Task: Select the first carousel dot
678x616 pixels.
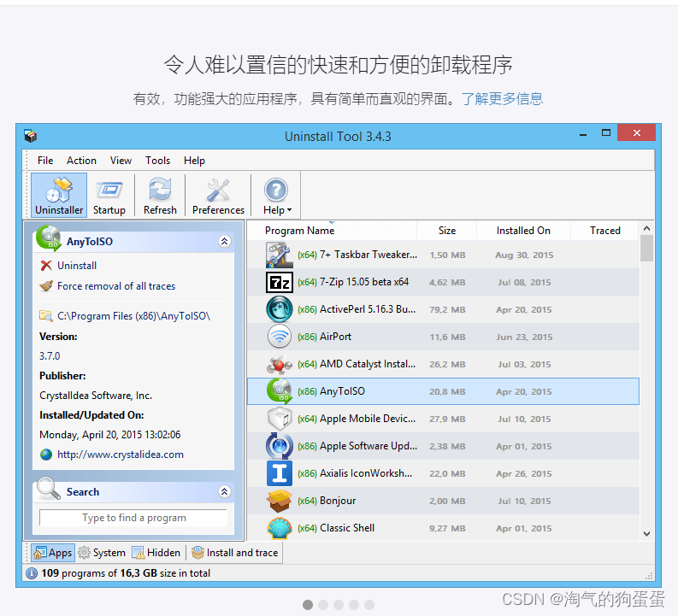Action: [308, 605]
